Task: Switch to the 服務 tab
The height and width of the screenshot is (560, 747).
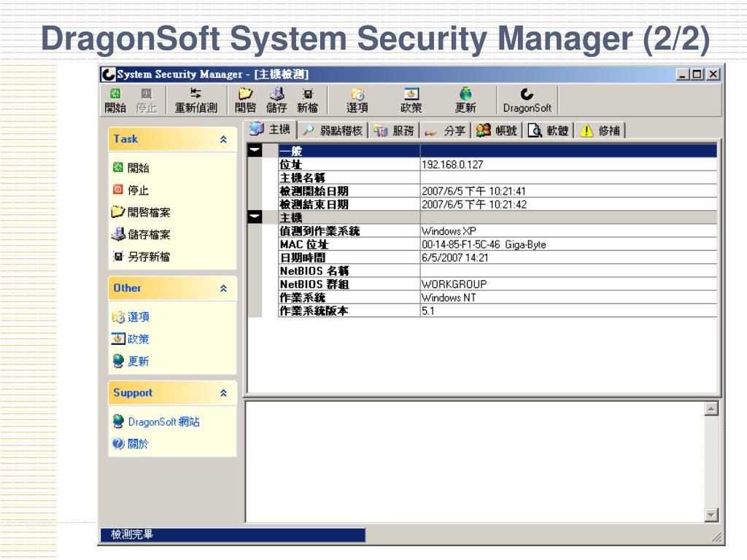Action: [394, 131]
